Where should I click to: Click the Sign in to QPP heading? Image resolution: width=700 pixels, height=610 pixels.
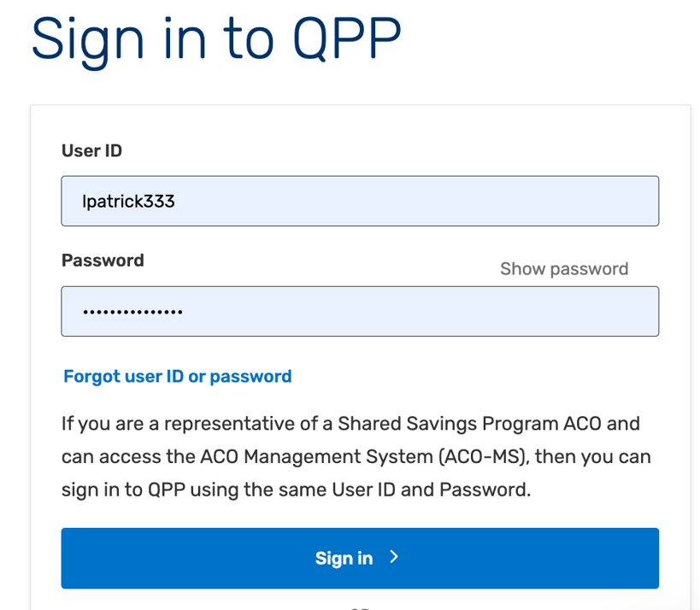pyautogui.click(x=215, y=38)
